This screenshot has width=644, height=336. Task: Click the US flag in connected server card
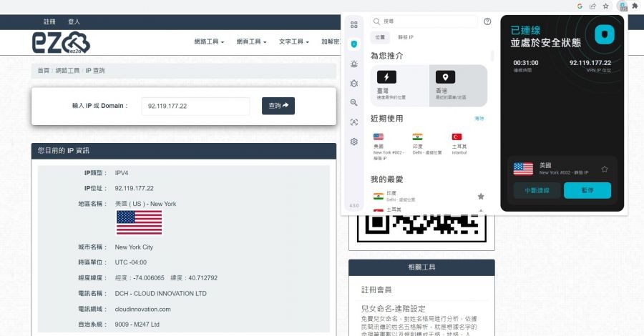tap(523, 169)
